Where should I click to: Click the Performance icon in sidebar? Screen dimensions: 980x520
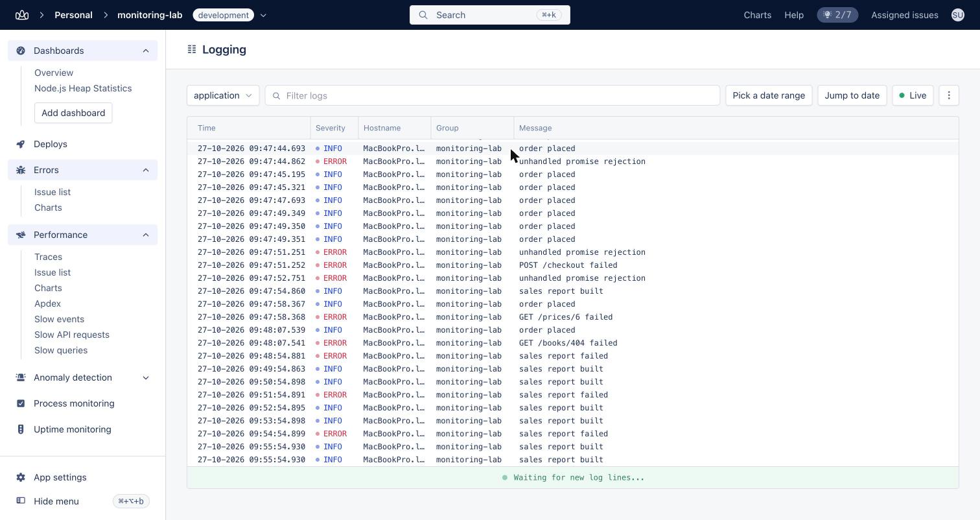(x=21, y=235)
